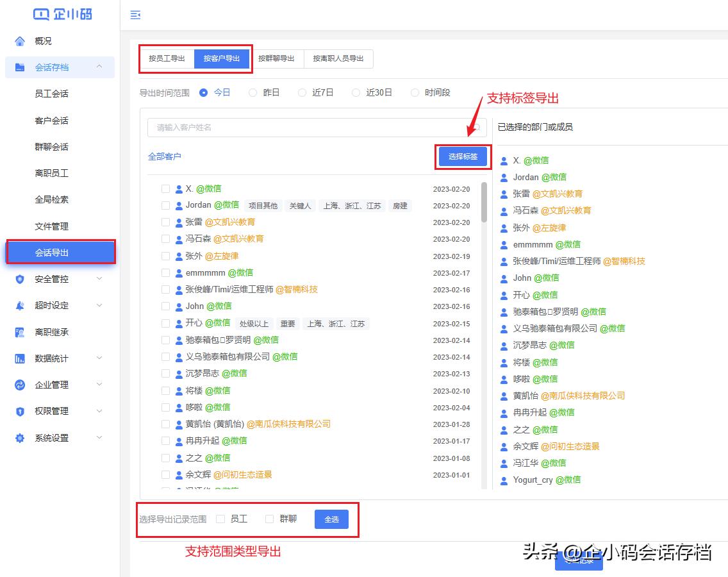Click the 安全管控 shield icon
This screenshot has height=577, width=728.
(x=19, y=279)
